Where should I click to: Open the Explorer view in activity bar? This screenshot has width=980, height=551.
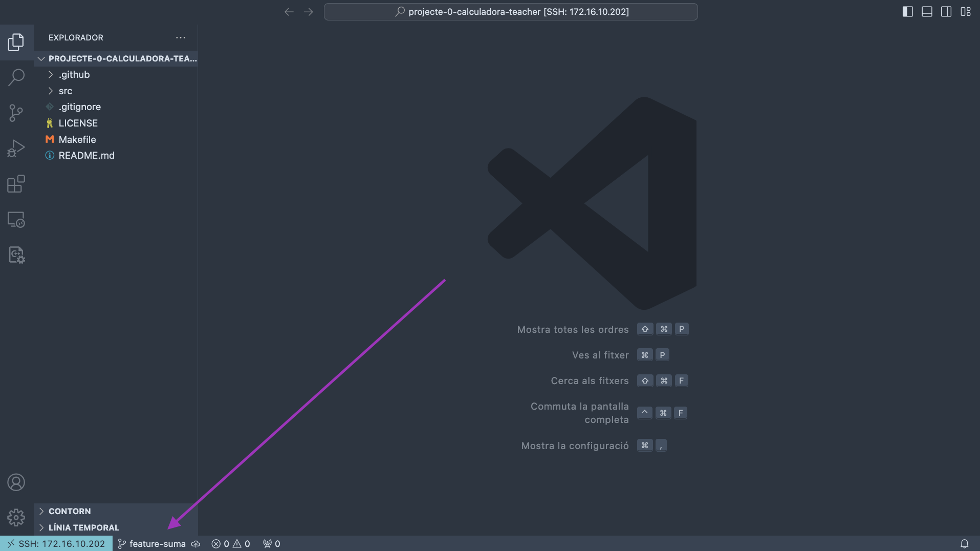(x=16, y=42)
